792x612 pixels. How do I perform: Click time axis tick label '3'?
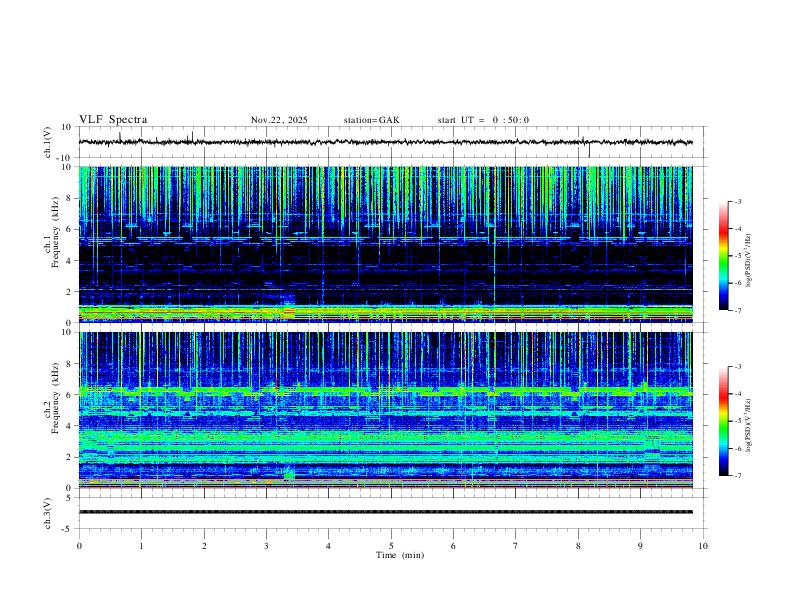click(x=266, y=546)
